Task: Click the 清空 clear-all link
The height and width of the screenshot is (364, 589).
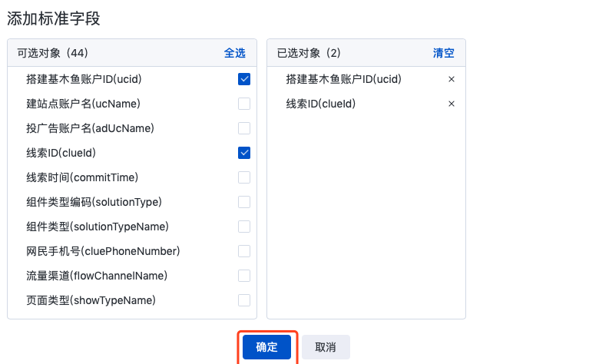Action: (444, 53)
